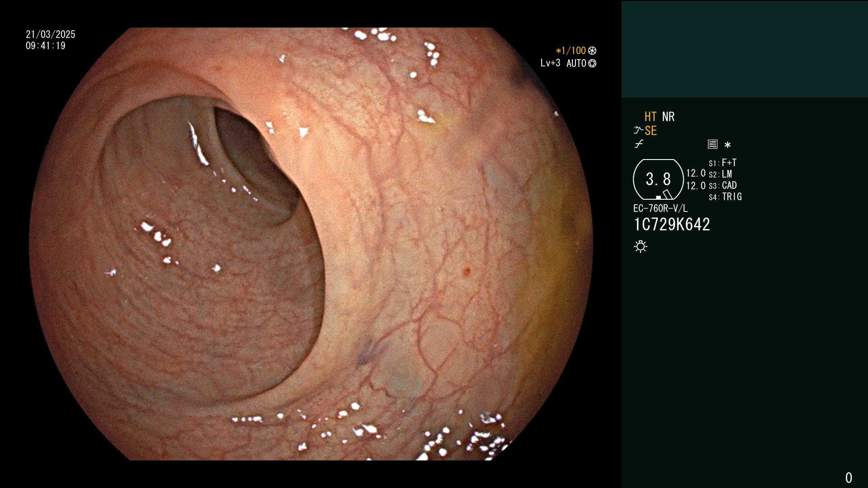Click the serial number 1C729K642
The height and width of the screenshot is (488, 868).
672,225
